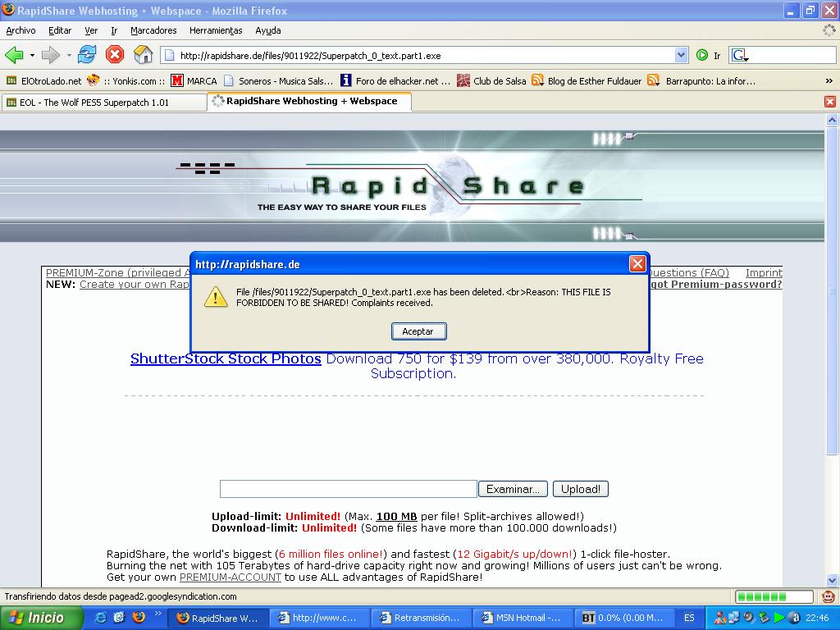Open the Windows Inicio start button

pyautogui.click(x=41, y=619)
